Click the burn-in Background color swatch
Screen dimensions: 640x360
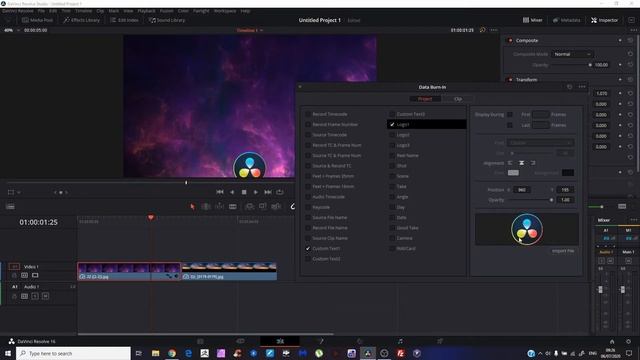click(x=568, y=173)
